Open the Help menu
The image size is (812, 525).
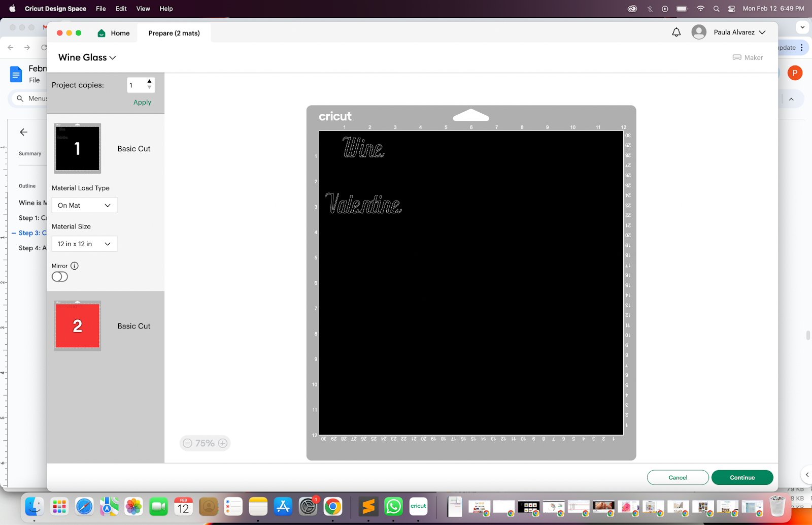point(166,9)
